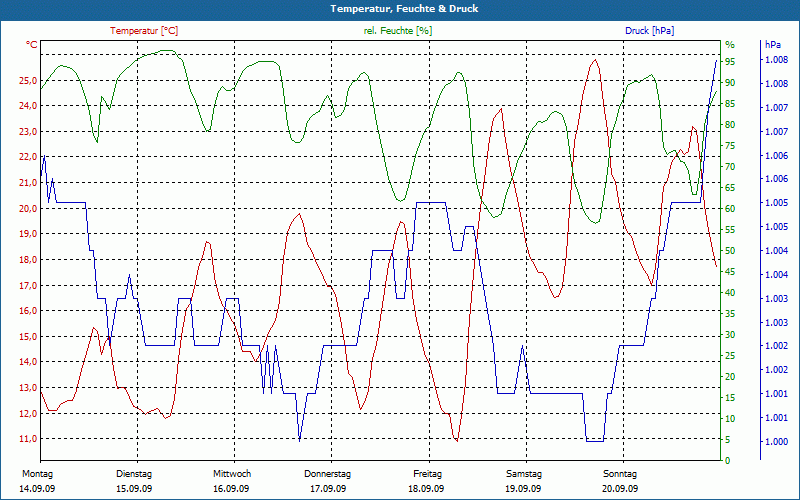Click the '16,0' temperature axis value
Viewport: 800px width, 500px height.
[28, 311]
